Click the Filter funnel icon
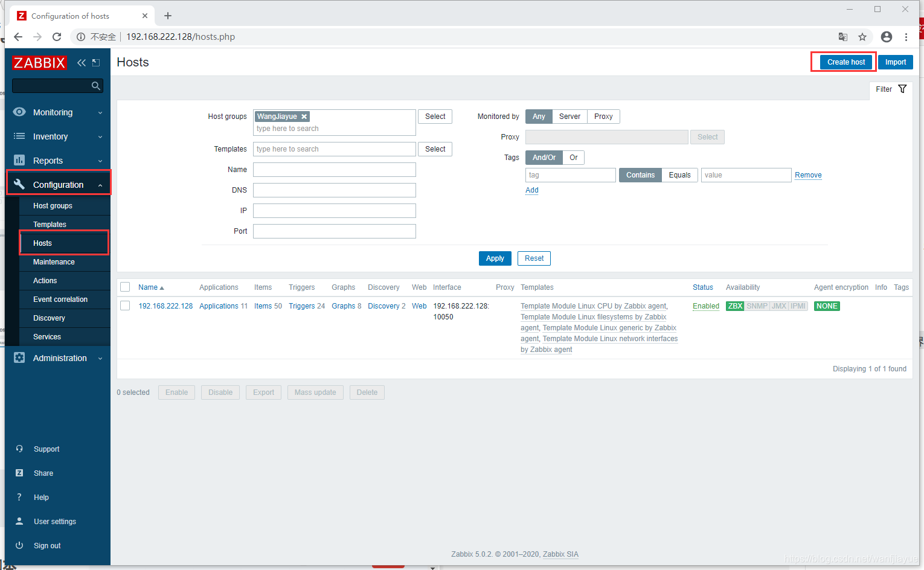This screenshot has height=570, width=924. click(902, 89)
